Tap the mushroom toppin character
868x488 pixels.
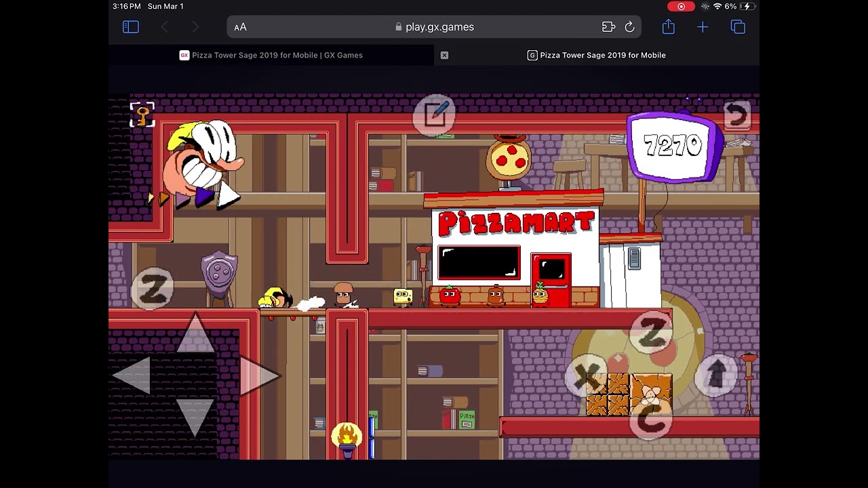click(x=343, y=294)
